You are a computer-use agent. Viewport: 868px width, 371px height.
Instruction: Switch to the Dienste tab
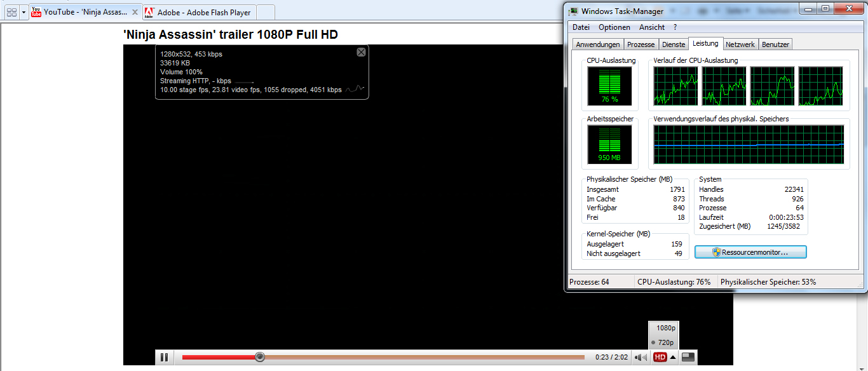[x=674, y=44]
